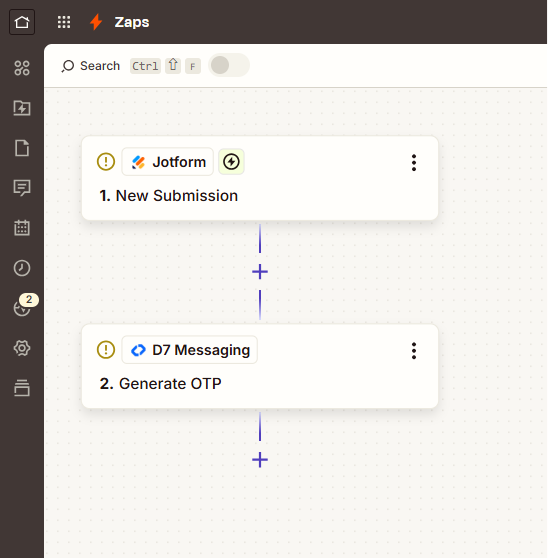
Task: Select the Jotform app chip in step 1
Action: click(x=168, y=162)
